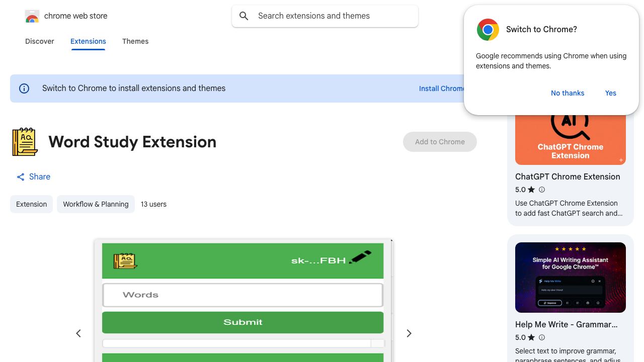Click the Install Chrome link

(442, 88)
